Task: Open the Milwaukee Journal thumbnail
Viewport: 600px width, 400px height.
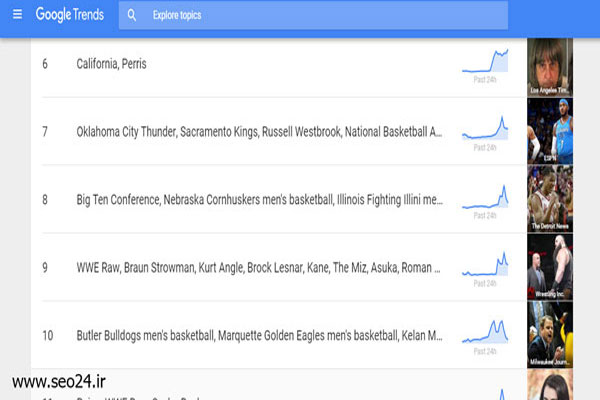Action: pos(550,335)
